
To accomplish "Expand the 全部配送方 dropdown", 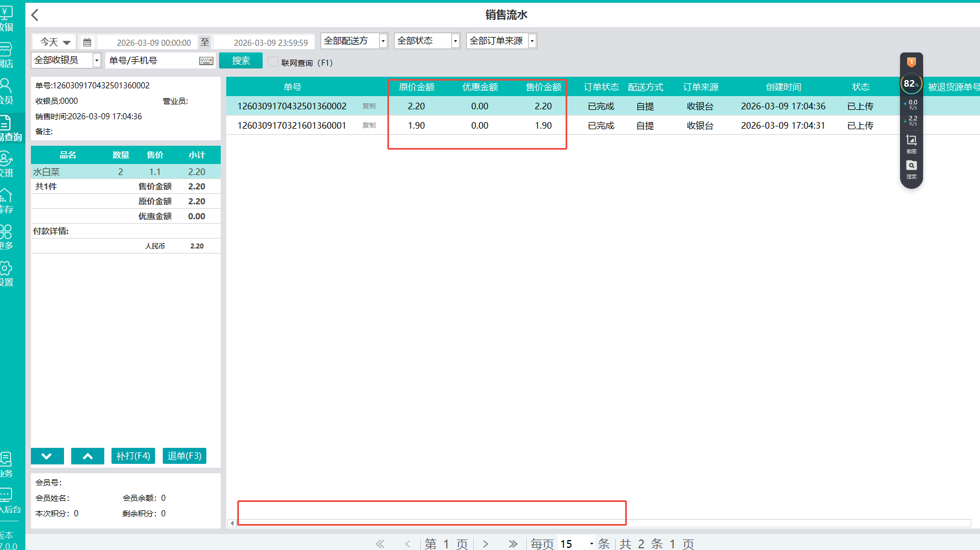I will point(354,41).
